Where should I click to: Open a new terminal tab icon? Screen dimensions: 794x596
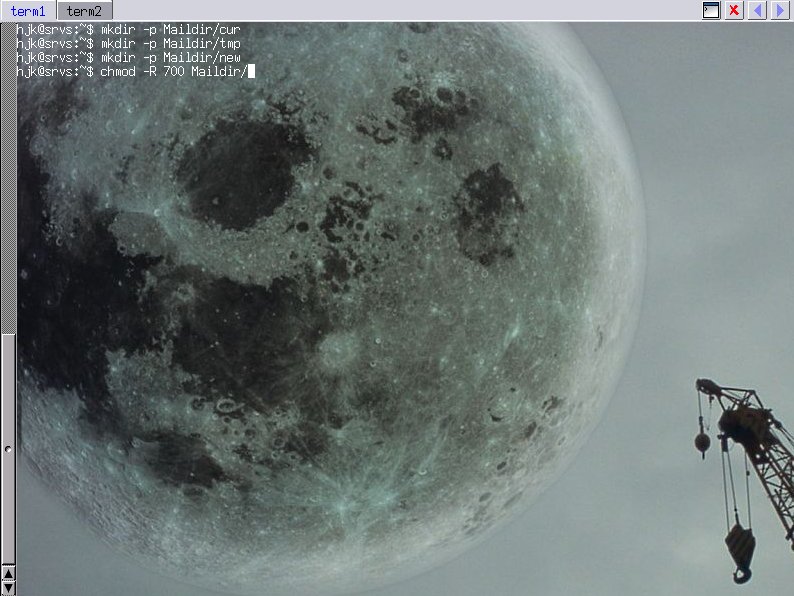point(711,10)
